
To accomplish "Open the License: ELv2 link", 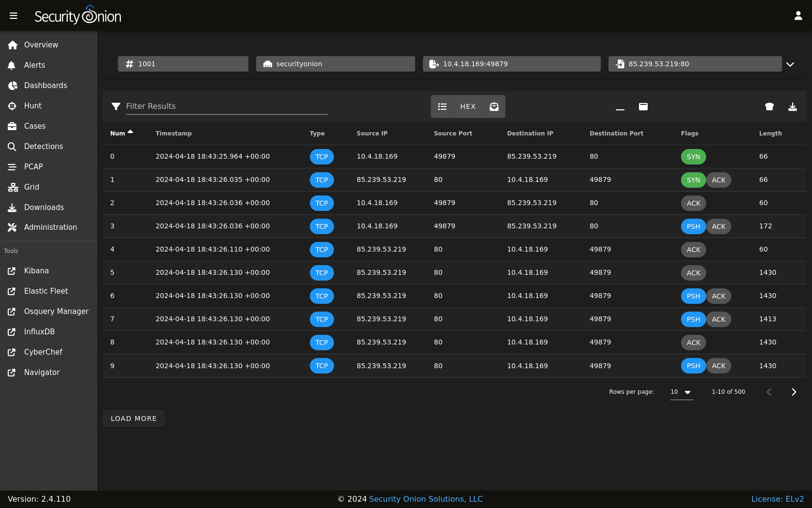I will (778, 499).
